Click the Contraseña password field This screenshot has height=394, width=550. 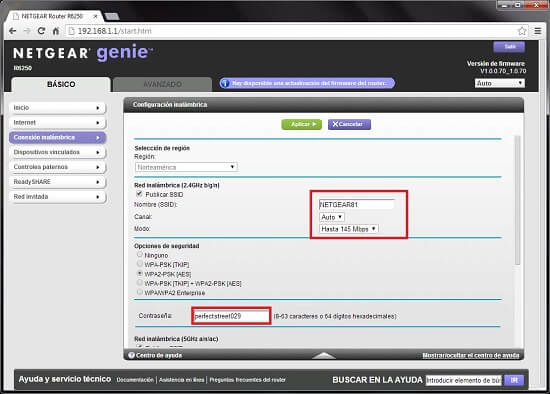(x=231, y=316)
